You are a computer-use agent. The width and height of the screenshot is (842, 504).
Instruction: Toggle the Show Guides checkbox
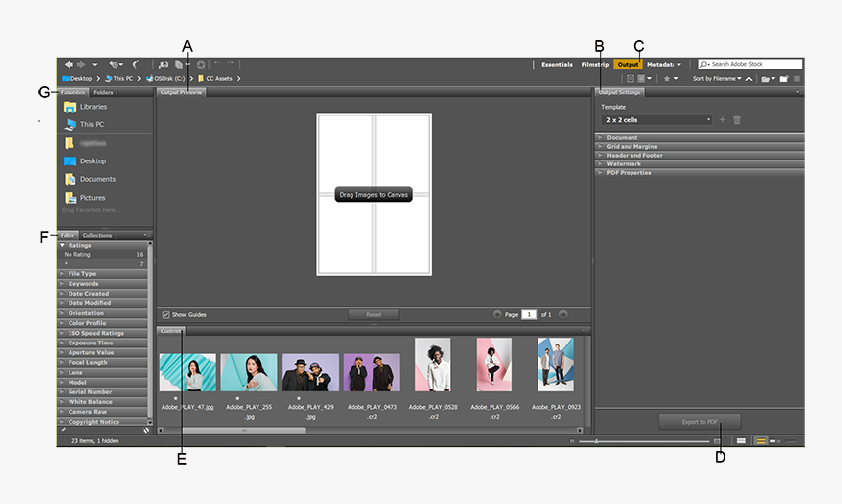point(165,314)
